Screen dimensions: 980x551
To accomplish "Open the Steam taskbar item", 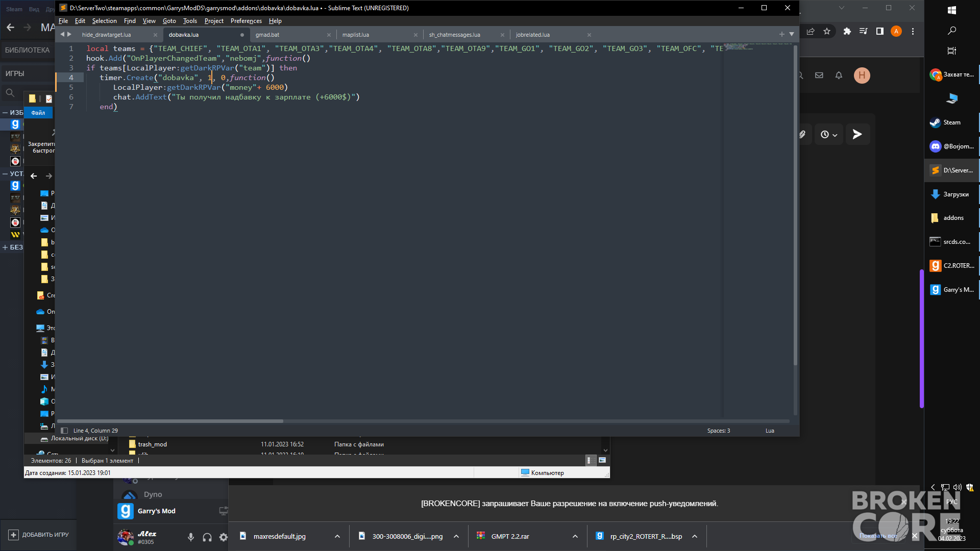I will coord(951,122).
